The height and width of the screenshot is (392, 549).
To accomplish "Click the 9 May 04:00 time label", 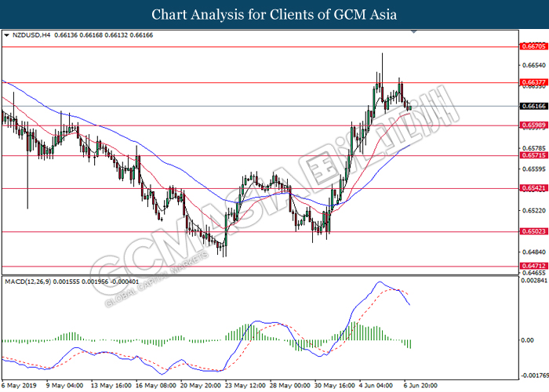I will 65,386.
